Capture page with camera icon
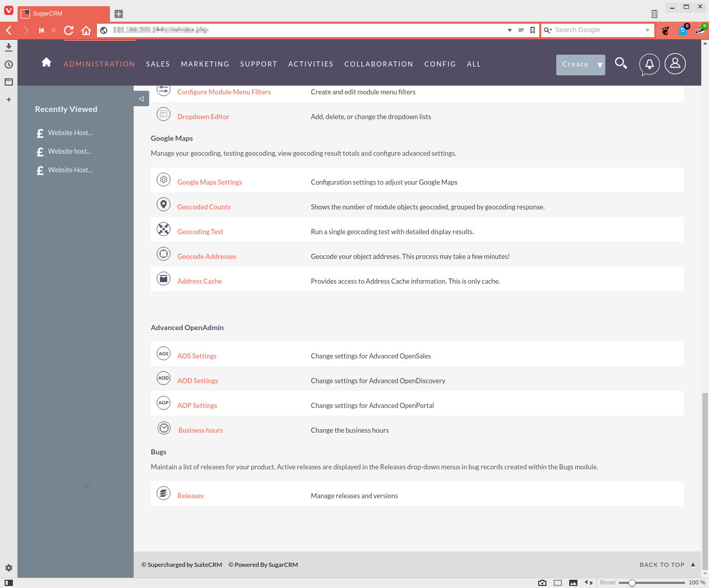709x588 pixels. tap(542, 583)
